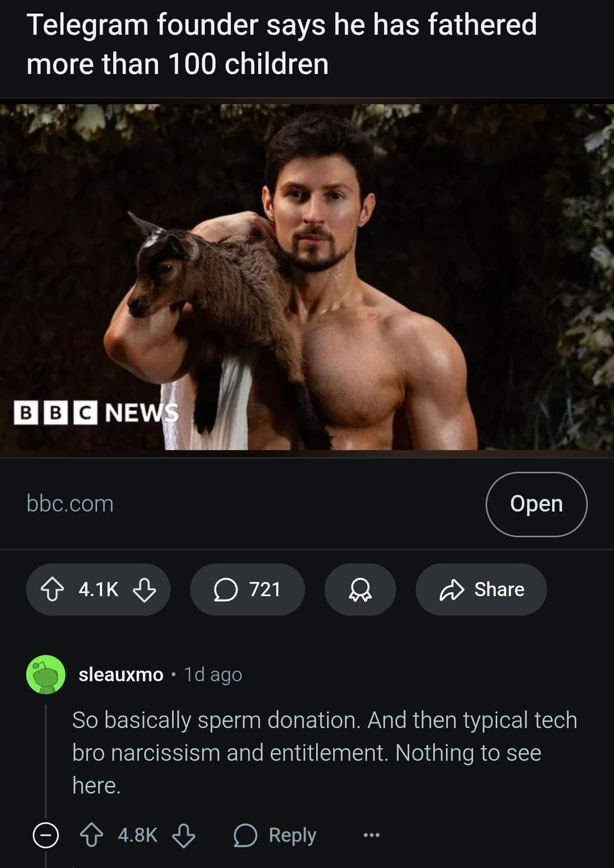Tap the 1d ago comment timestamp

(x=213, y=675)
